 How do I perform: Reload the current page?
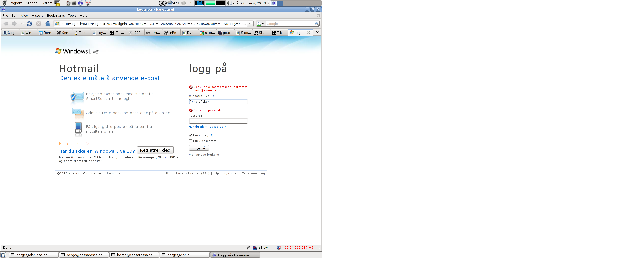(30, 24)
